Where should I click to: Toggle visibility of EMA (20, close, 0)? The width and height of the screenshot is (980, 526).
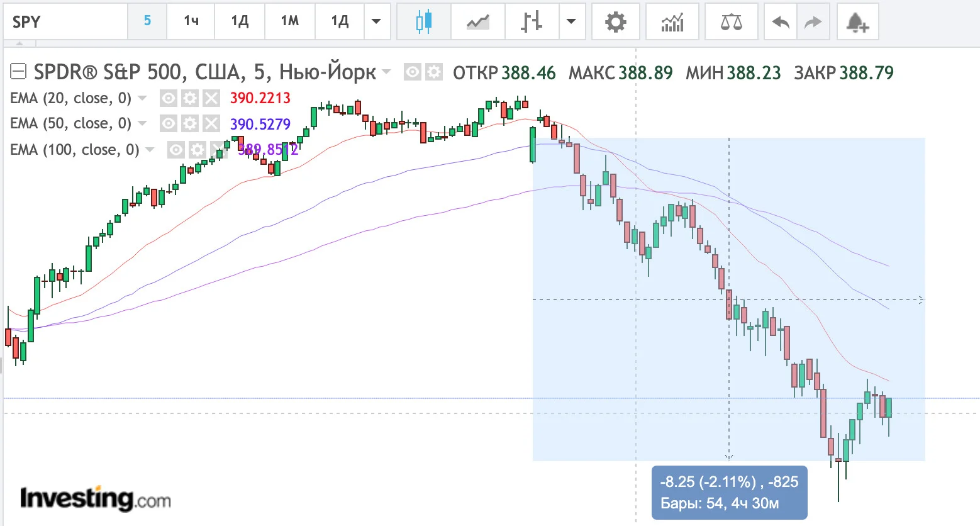click(168, 98)
